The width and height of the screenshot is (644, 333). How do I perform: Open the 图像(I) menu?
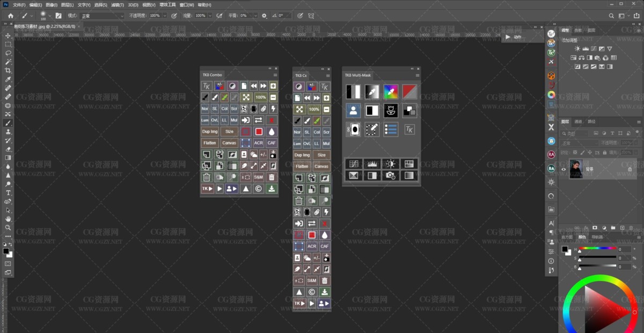click(x=52, y=5)
